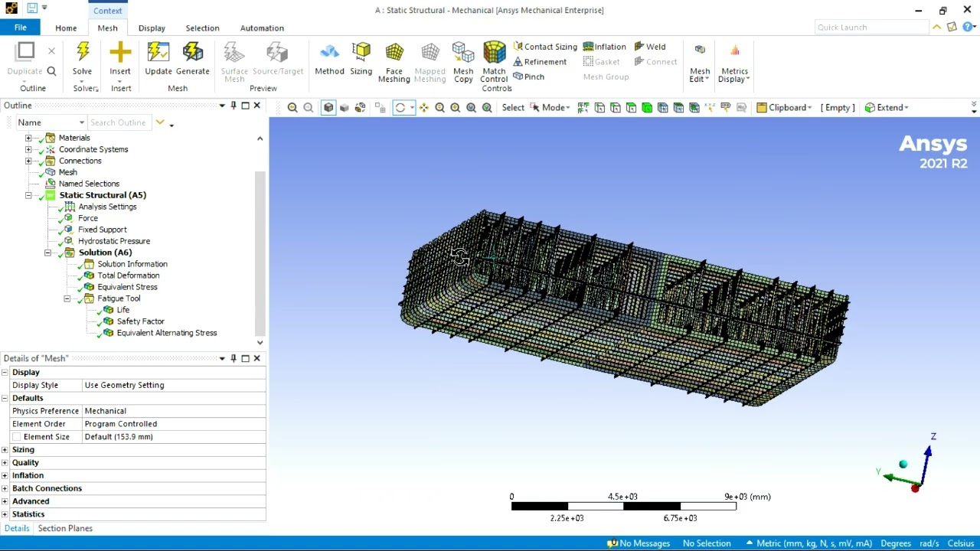The height and width of the screenshot is (551, 980).
Task: Switch to the Display ribbon tab
Action: tap(152, 28)
